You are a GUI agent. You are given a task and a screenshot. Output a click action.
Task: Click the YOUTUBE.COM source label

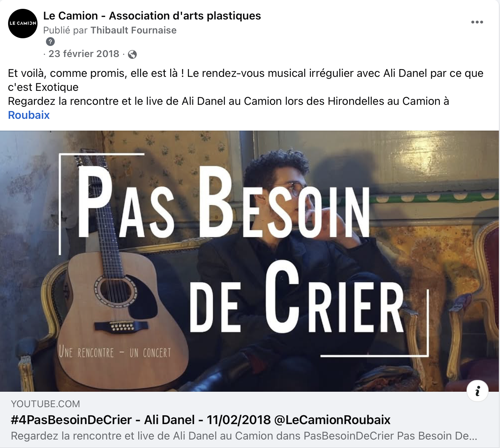coord(46,404)
